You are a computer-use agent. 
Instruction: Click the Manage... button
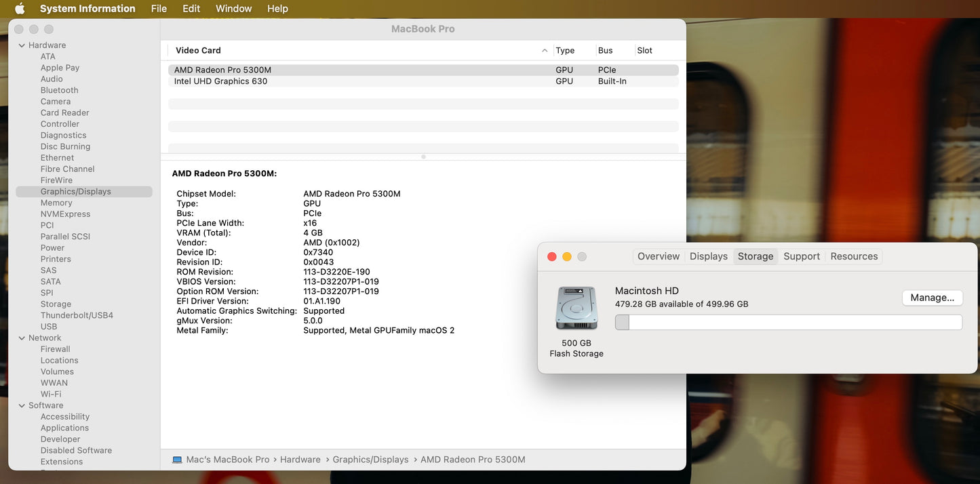pyautogui.click(x=932, y=298)
